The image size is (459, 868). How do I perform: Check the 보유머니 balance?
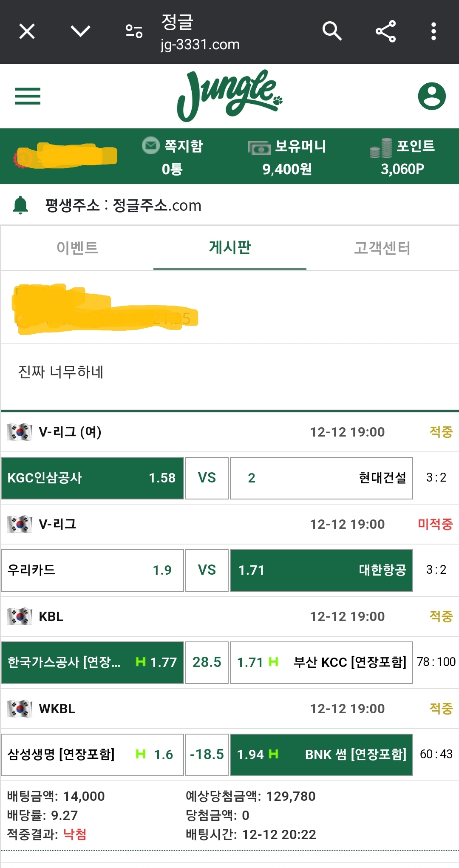coord(287,157)
